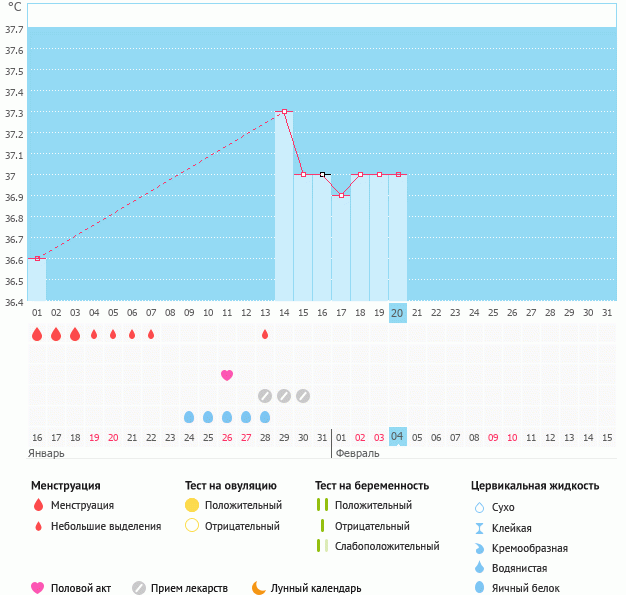The width and height of the screenshot is (626, 595).
Task: Click the Менструация red drop legend icon
Action: [x=38, y=505]
